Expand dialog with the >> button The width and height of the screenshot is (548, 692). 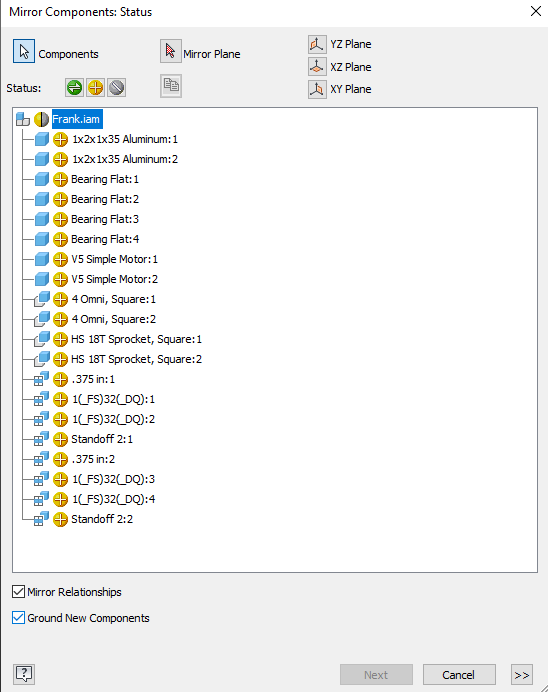[522, 674]
